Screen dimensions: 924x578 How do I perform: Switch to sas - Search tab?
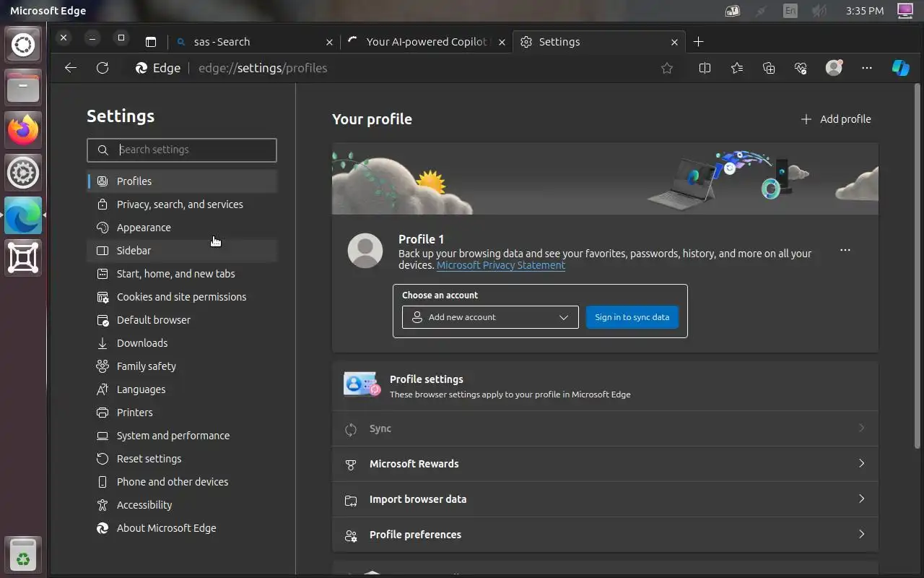pos(253,42)
